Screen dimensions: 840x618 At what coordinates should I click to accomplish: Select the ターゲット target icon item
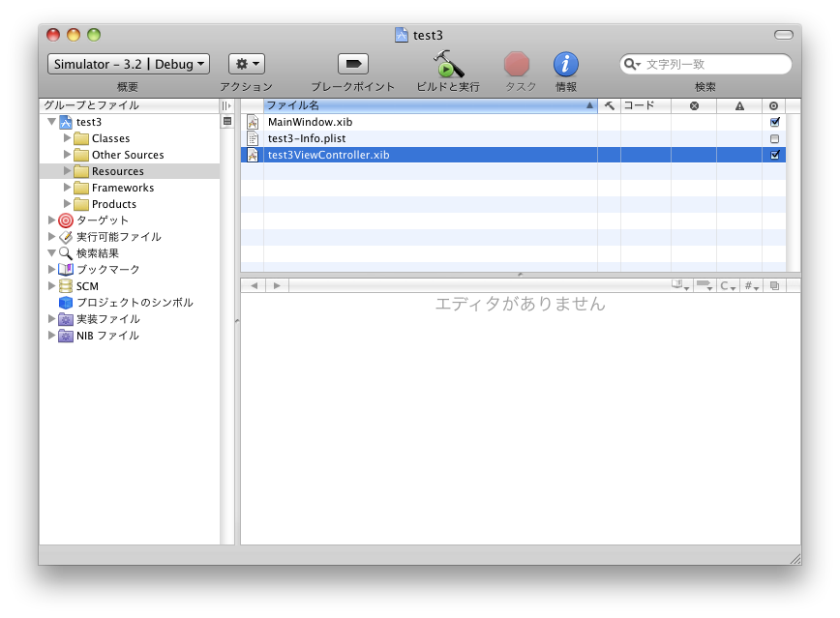[66, 221]
